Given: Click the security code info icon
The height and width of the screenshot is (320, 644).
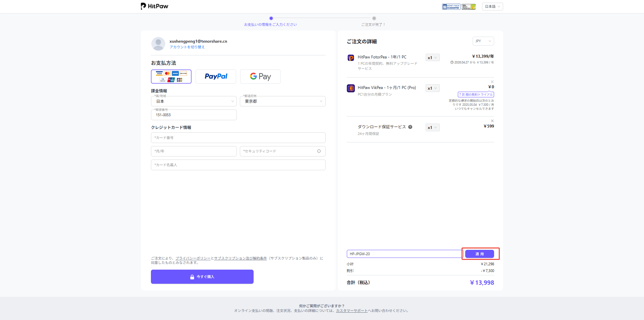Looking at the screenshot, I should click(319, 151).
